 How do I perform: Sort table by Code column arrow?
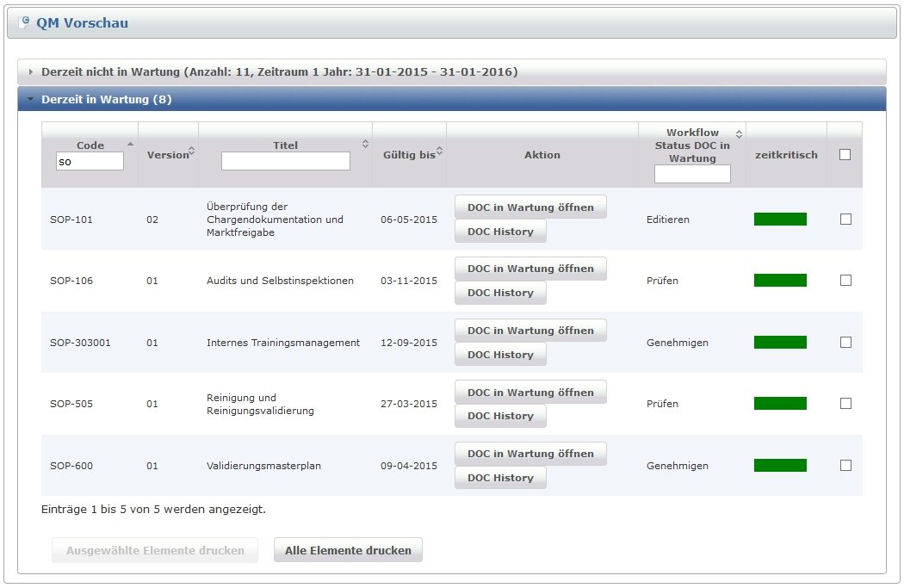click(130, 144)
